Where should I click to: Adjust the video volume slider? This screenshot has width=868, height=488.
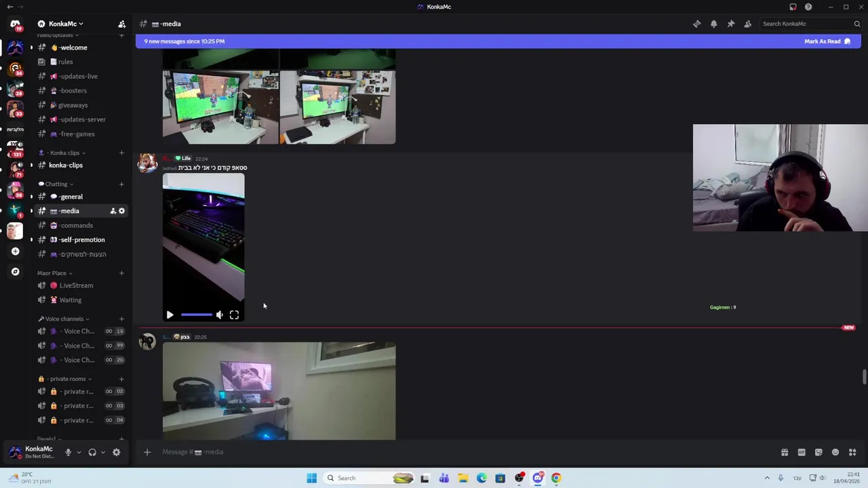coord(197,314)
